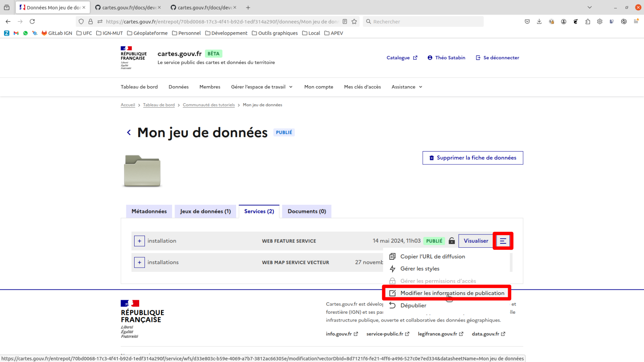The width and height of the screenshot is (644, 362).
Task: Select Gérer les styles in the menu
Action: (x=419, y=268)
